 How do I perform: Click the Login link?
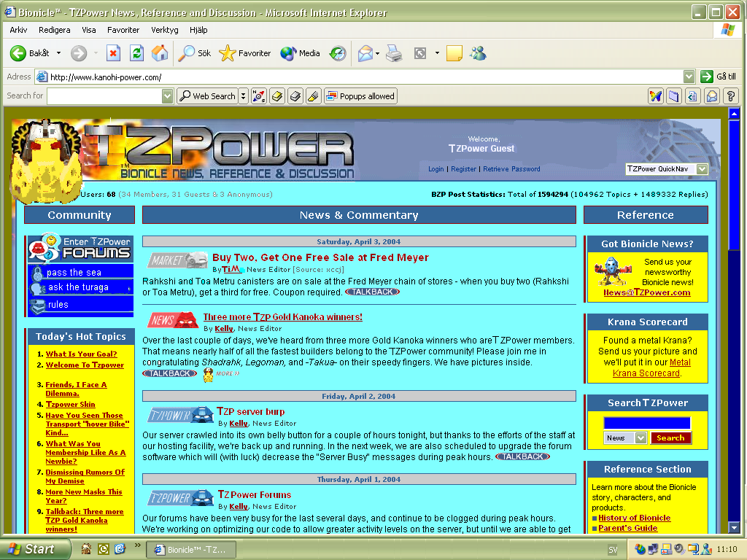coord(436,169)
